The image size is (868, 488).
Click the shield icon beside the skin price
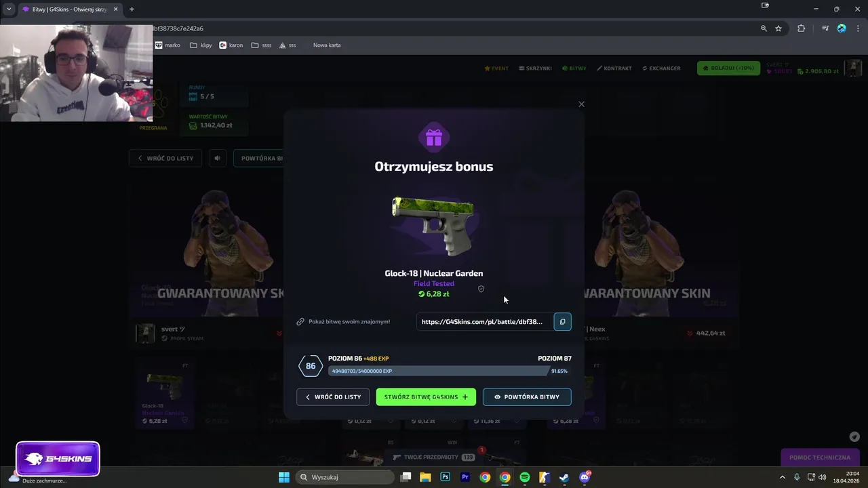tap(481, 289)
